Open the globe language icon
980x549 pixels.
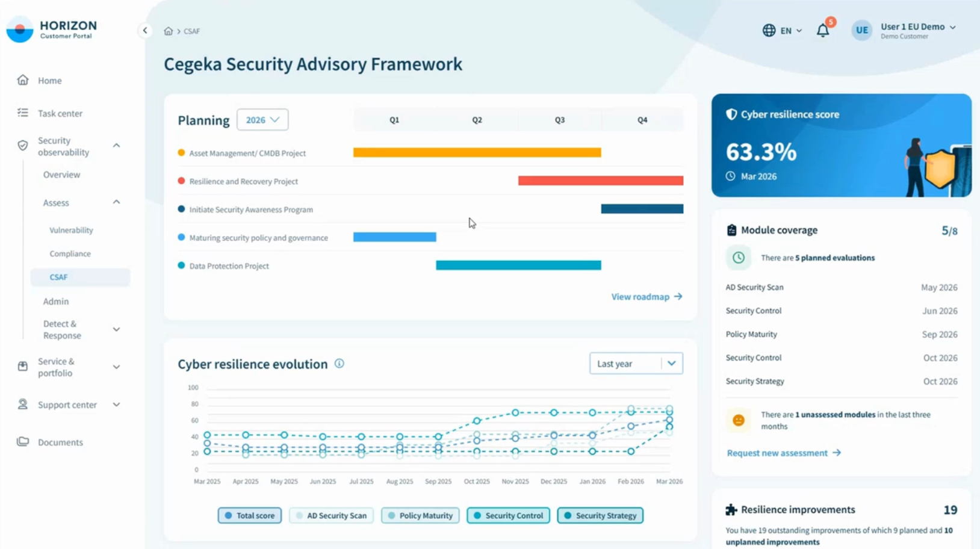point(769,30)
